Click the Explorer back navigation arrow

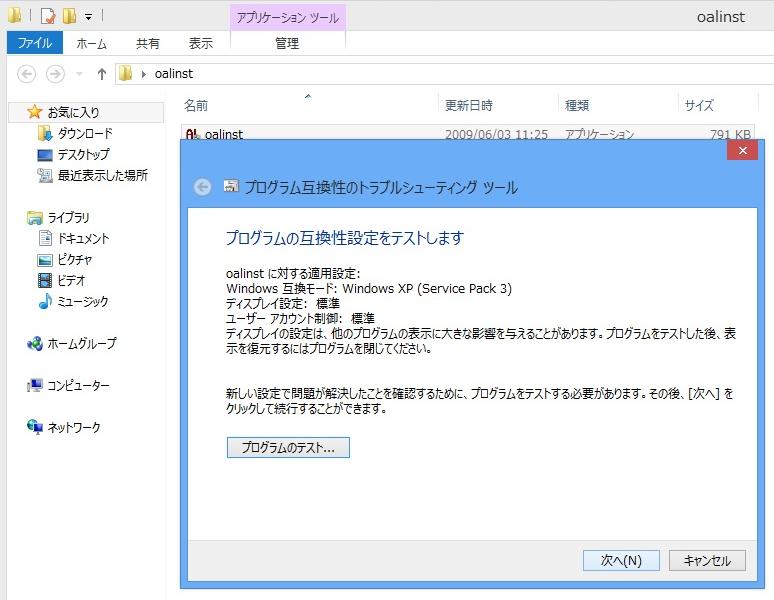click(x=27, y=74)
